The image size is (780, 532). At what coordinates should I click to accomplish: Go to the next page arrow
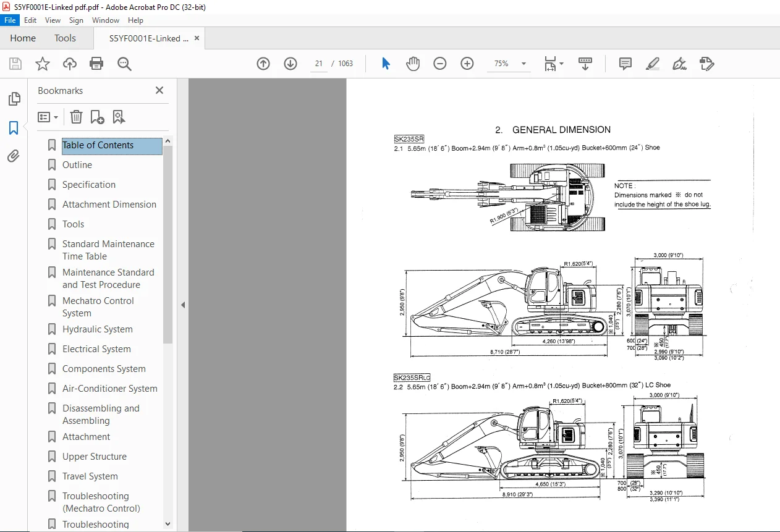click(290, 64)
